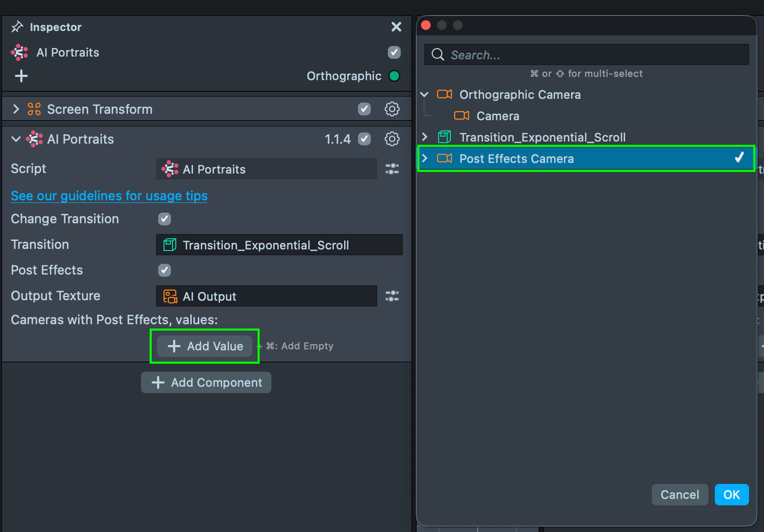The height and width of the screenshot is (532, 764).
Task: Expand the Transition_Exponential_Scroll tree node
Action: click(x=425, y=137)
